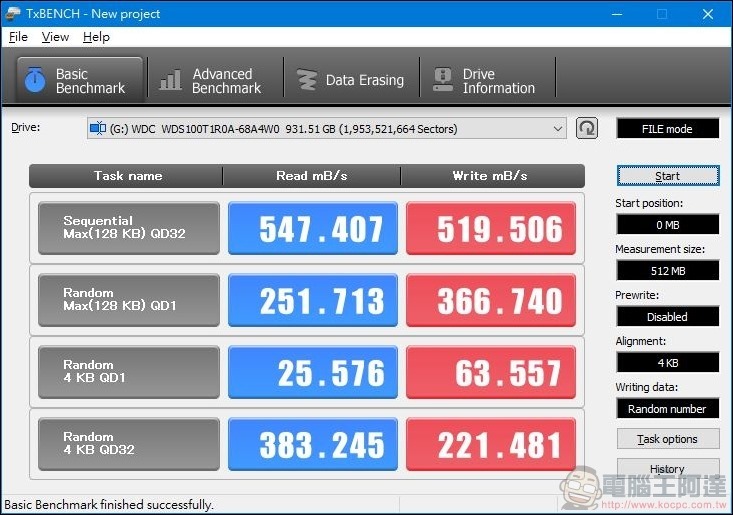Change Prewrite Disabled setting
Viewport: 733px width, 515px height.
668,316
